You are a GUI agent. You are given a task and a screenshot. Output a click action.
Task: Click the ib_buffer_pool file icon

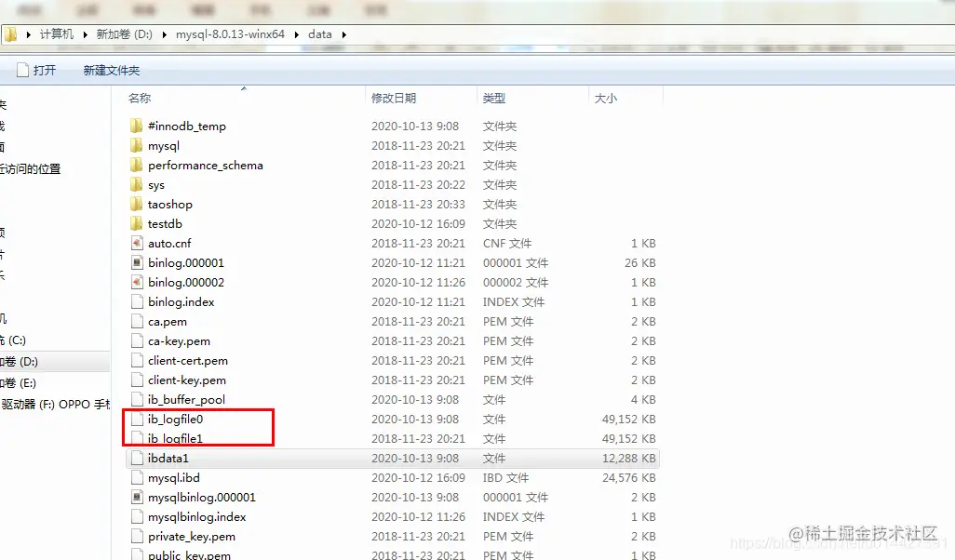click(137, 399)
